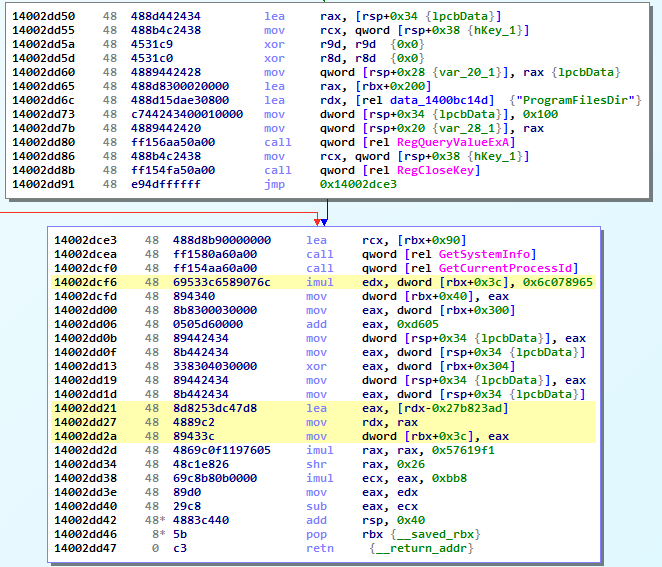Follow the jmp target 0x14002dce3
The width and height of the screenshot is (662, 567).
tap(358, 184)
